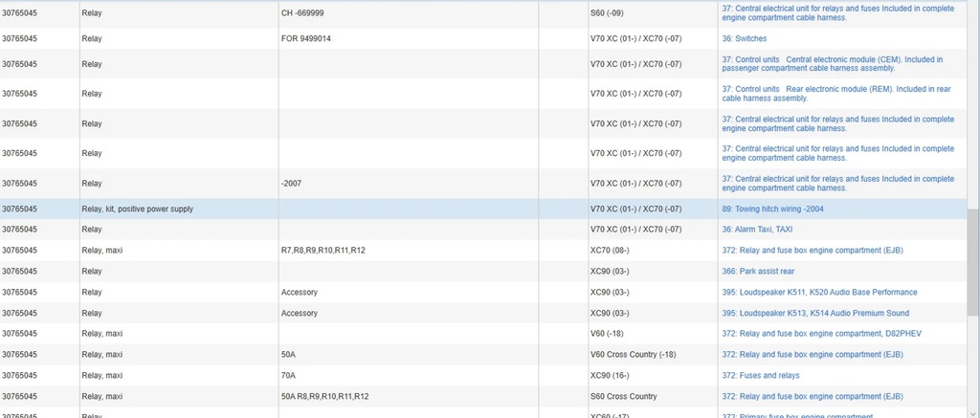Select the '-2007' note cell
This screenshot has height=418, width=980.
[409, 184]
